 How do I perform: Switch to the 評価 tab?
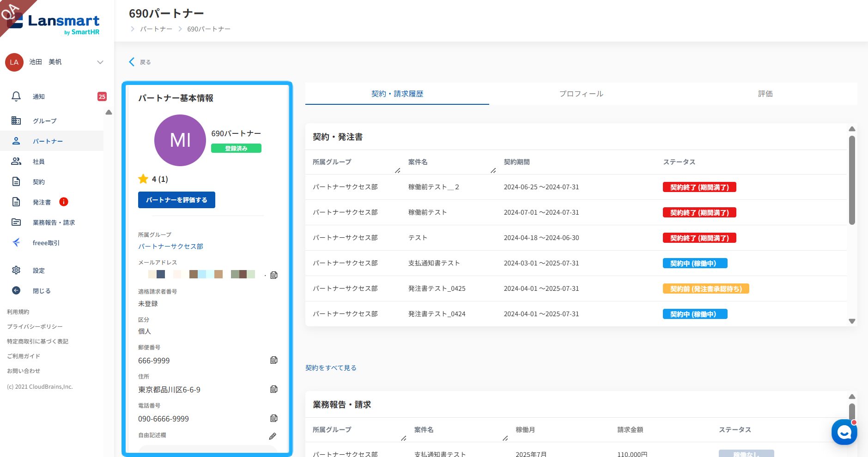(765, 94)
